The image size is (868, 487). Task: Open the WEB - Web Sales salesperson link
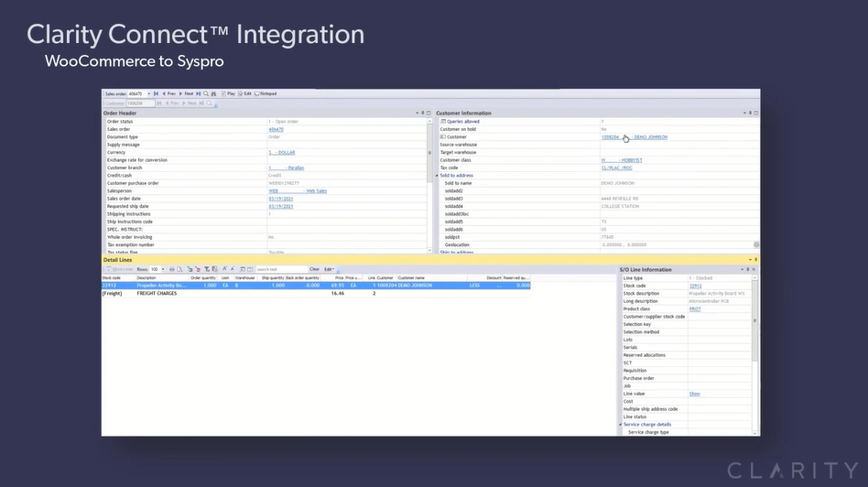(x=298, y=191)
